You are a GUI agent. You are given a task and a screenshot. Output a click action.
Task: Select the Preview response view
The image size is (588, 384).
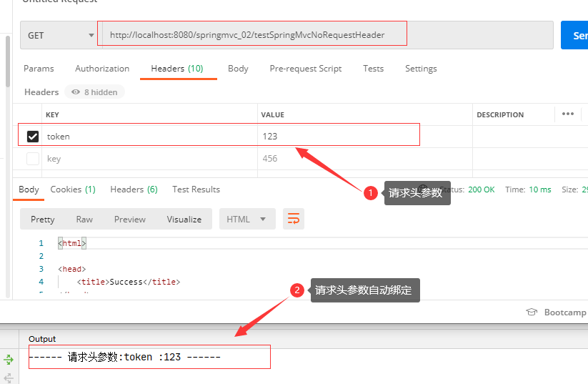point(130,220)
